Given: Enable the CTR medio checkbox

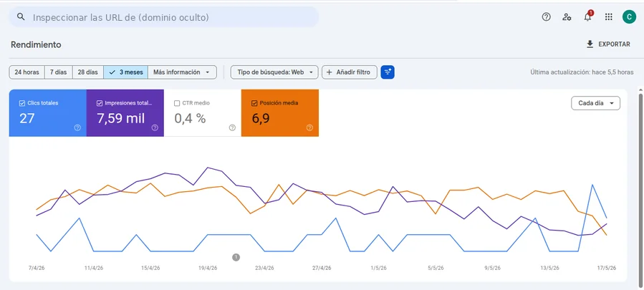Looking at the screenshot, I should 177,103.
